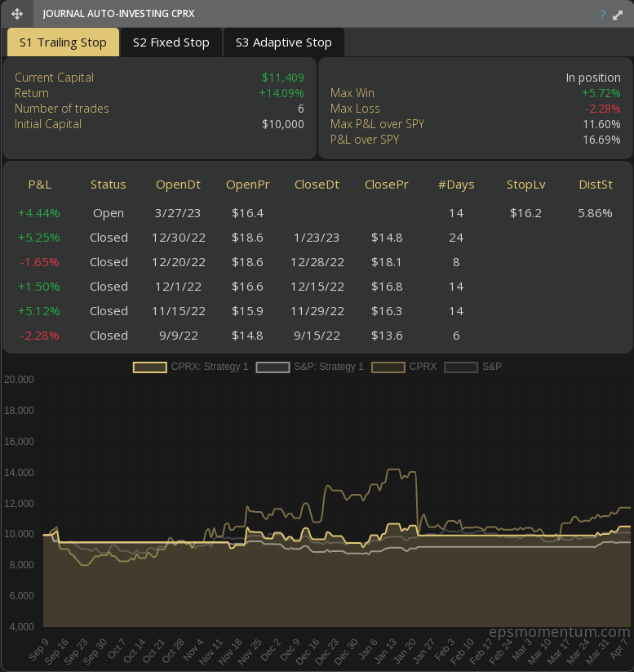Select the +1.50% trade P&L value
The image size is (634, 672).
click(39, 287)
